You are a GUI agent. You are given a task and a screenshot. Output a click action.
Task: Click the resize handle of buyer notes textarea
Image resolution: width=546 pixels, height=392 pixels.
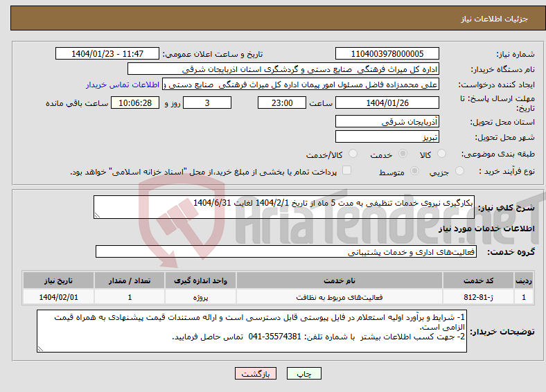click(x=40, y=348)
